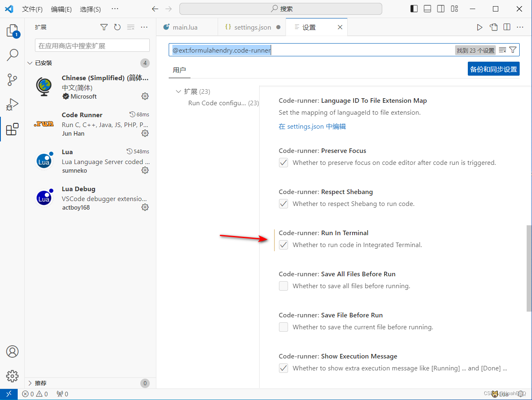Uncheck Respect Shebang setting
The image size is (532, 400).
(283, 203)
